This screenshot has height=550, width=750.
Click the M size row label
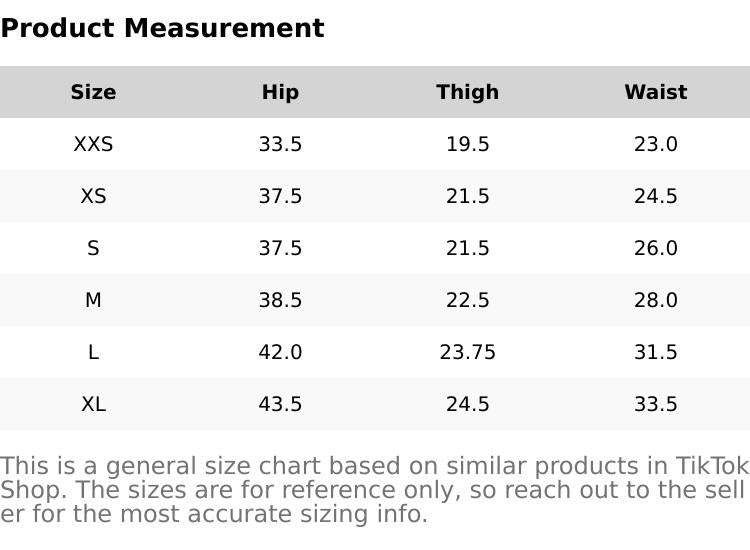[x=93, y=300]
